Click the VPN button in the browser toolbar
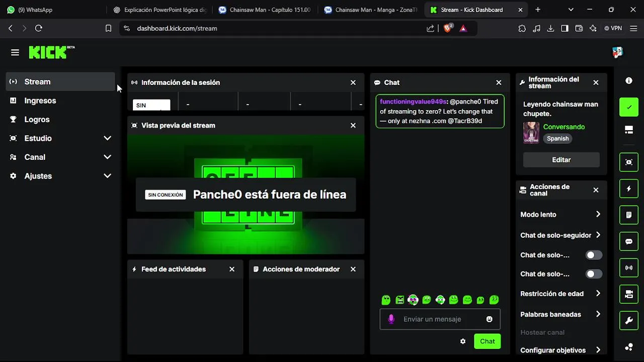This screenshot has height=362, width=644. (x=613, y=28)
